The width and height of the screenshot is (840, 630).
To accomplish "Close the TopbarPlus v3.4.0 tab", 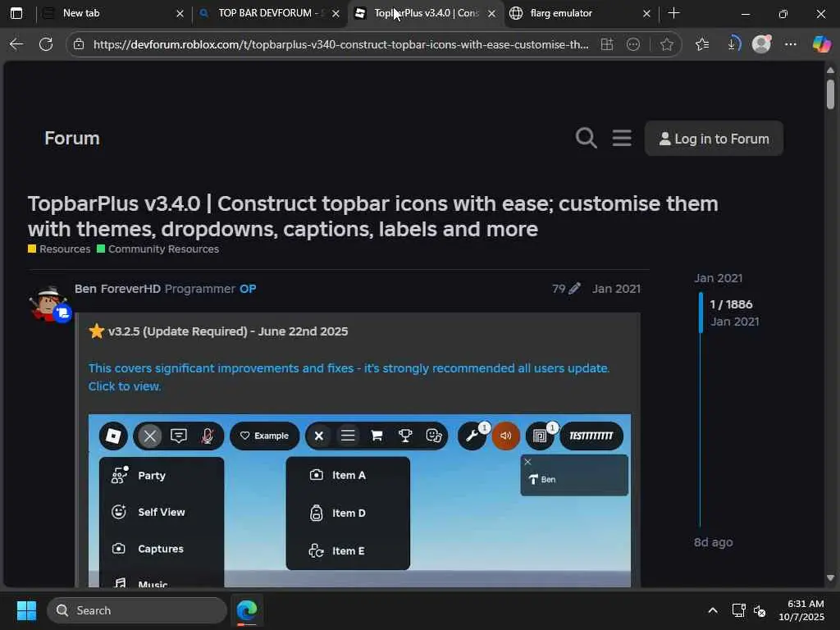I will click(x=492, y=13).
